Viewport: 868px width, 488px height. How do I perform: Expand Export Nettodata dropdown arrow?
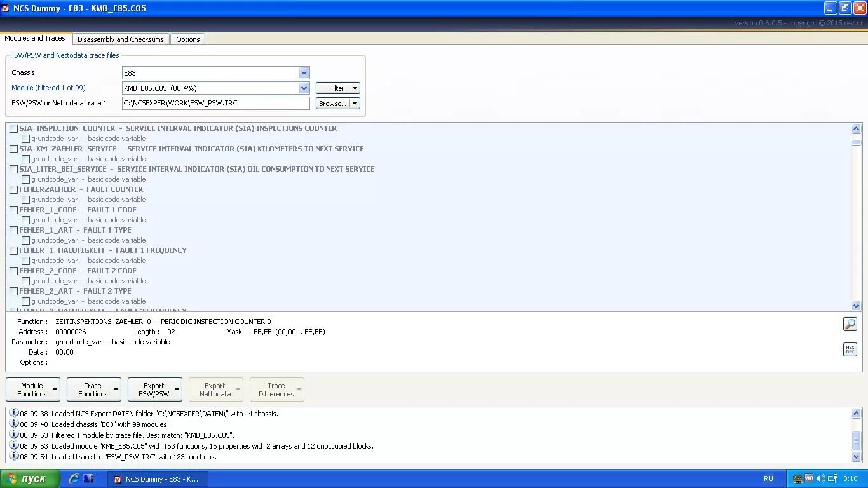point(238,390)
